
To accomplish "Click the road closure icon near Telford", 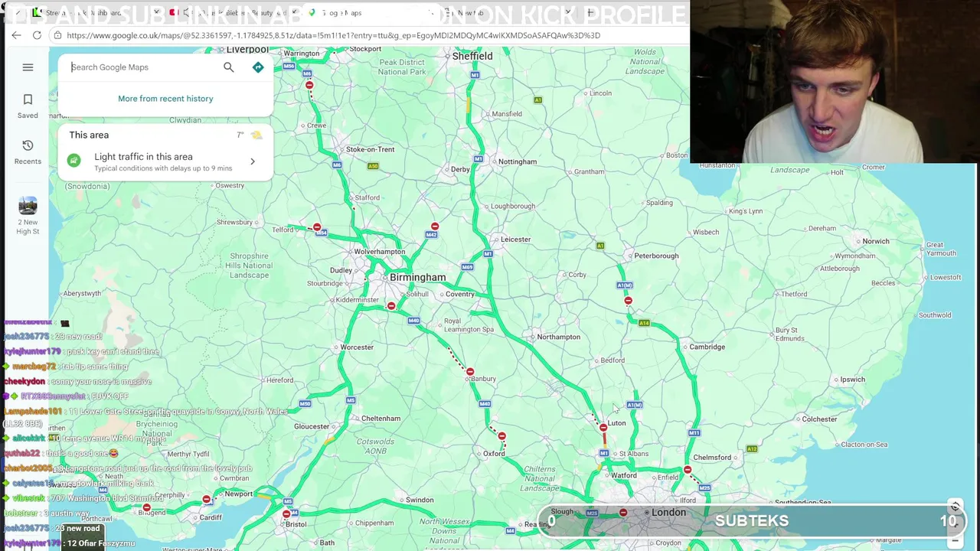I will point(317,227).
